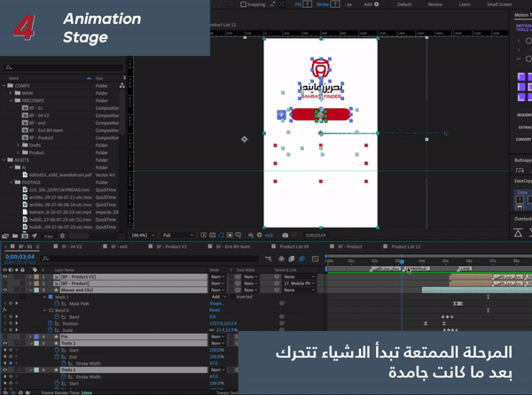532x395 pixels.
Task: Click stopwatch next to Scale property
Action: coord(51,330)
